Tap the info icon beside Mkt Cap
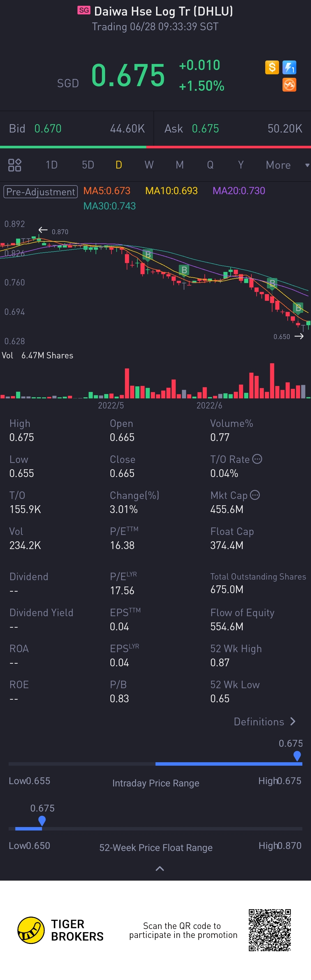 pos(255,495)
